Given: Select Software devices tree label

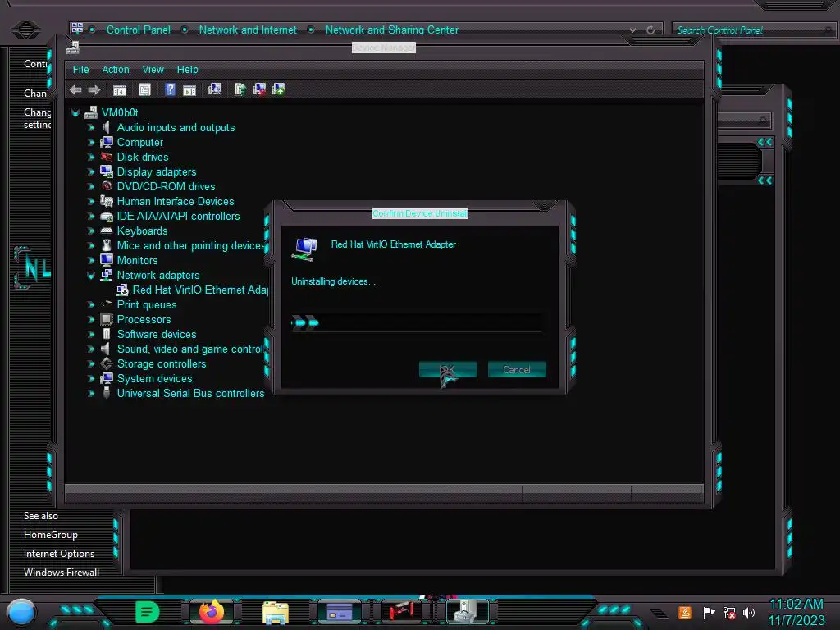Looking at the screenshot, I should point(157,335).
